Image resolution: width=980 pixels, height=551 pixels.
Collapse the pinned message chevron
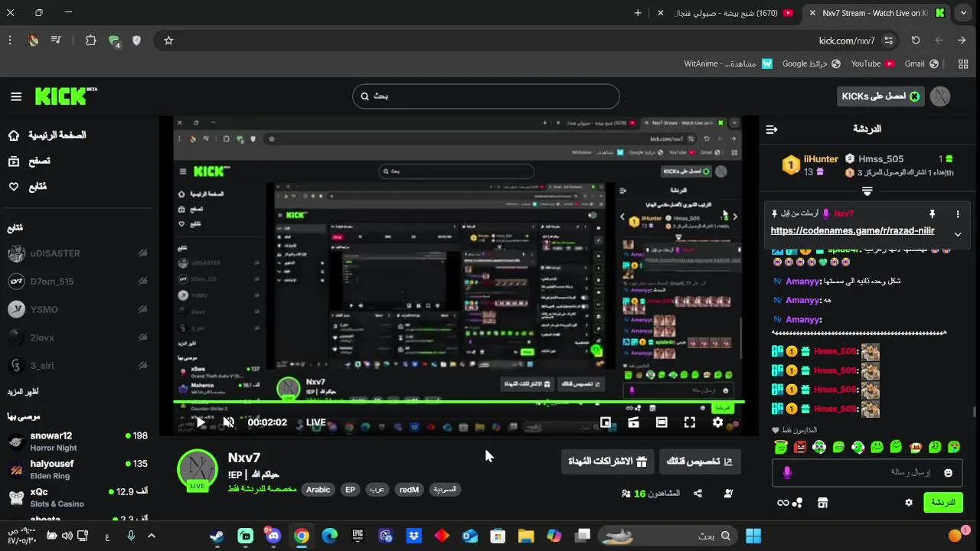click(x=957, y=234)
